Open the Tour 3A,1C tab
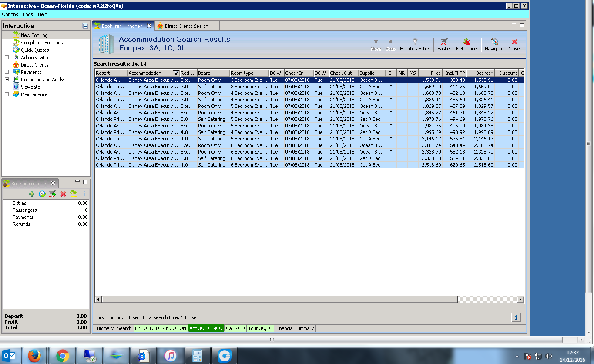This screenshot has width=594, height=364. click(260, 328)
